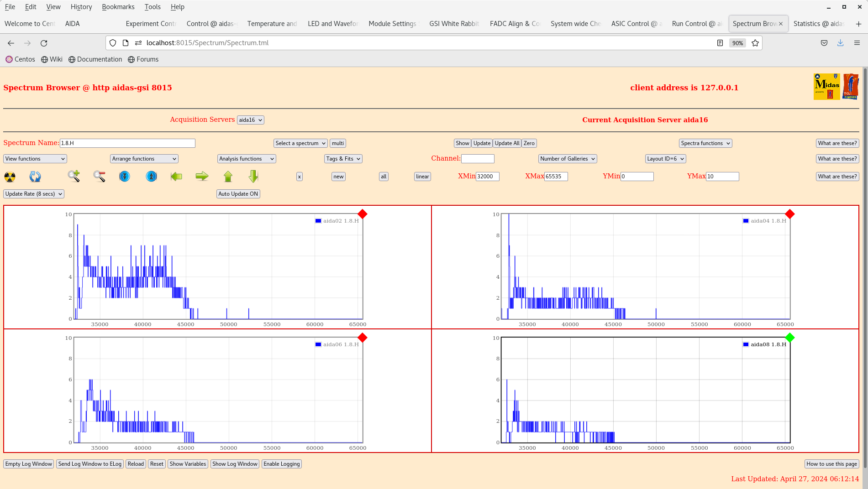This screenshot has width=868, height=489.
Task: Open the Acquisition Servers aida16 dropdown
Action: (250, 120)
